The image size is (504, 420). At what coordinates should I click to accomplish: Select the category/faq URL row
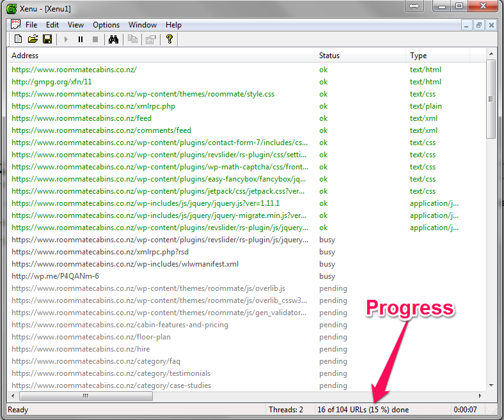click(x=246, y=361)
